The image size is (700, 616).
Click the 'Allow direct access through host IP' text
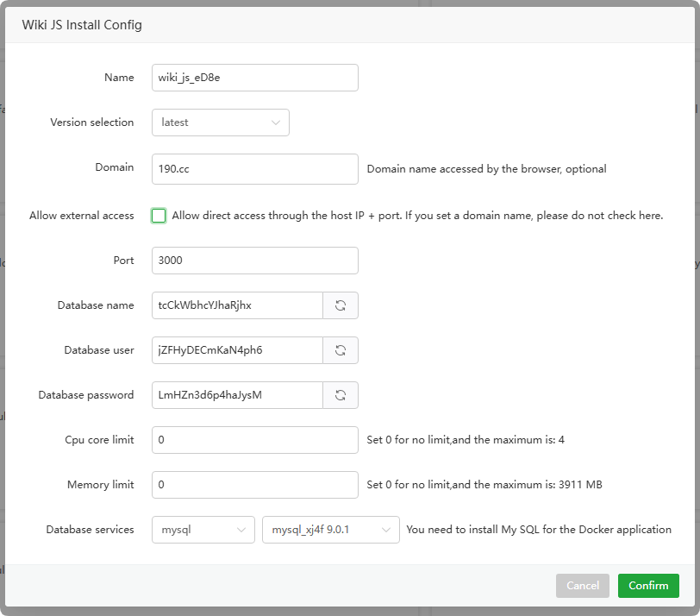(417, 216)
